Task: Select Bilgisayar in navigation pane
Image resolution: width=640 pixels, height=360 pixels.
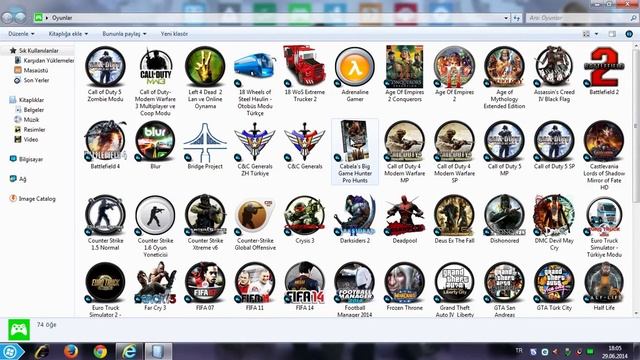Action: click(27, 159)
